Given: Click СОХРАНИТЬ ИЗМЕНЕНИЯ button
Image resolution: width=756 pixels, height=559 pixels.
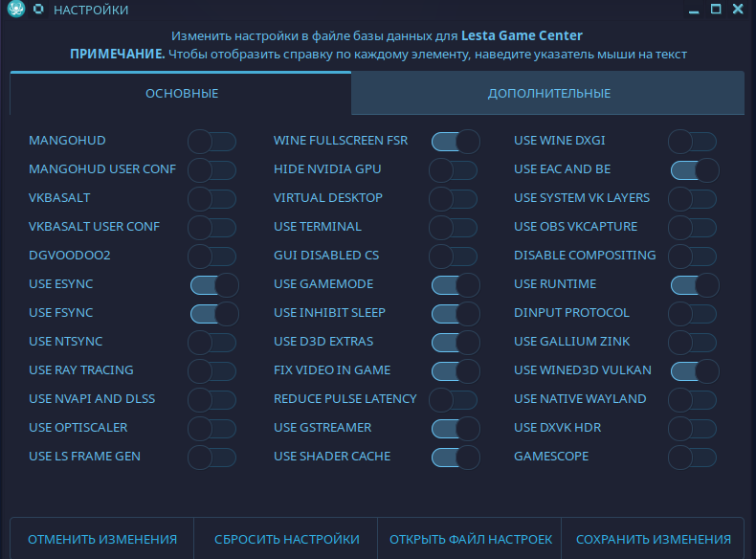Looking at the screenshot, I should pos(654,539).
